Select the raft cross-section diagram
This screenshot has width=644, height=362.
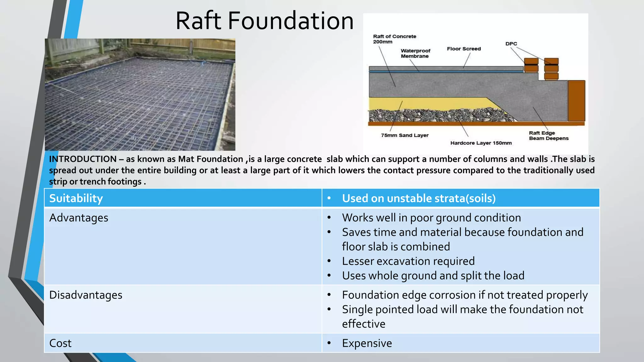tap(475, 94)
